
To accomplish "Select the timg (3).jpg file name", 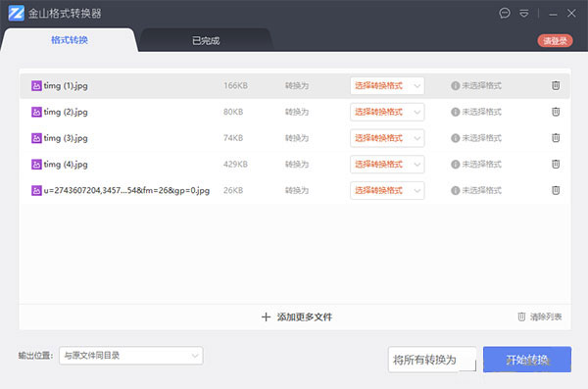I will click(x=66, y=138).
